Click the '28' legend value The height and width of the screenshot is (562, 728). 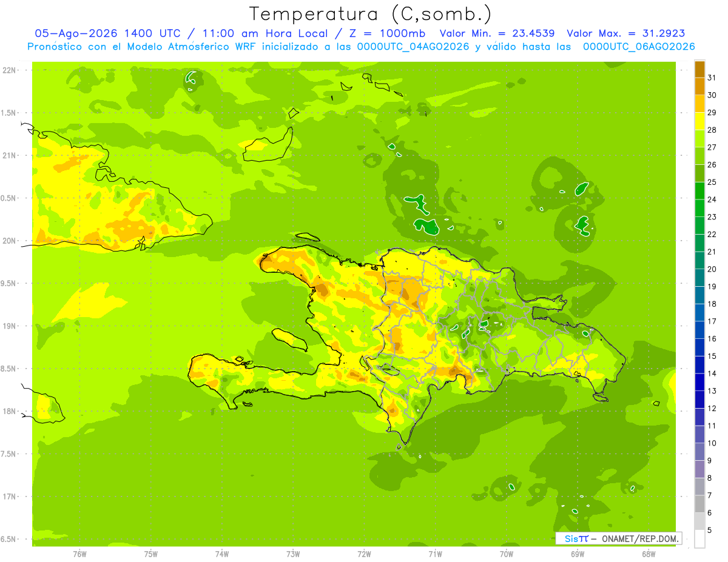[x=712, y=130]
